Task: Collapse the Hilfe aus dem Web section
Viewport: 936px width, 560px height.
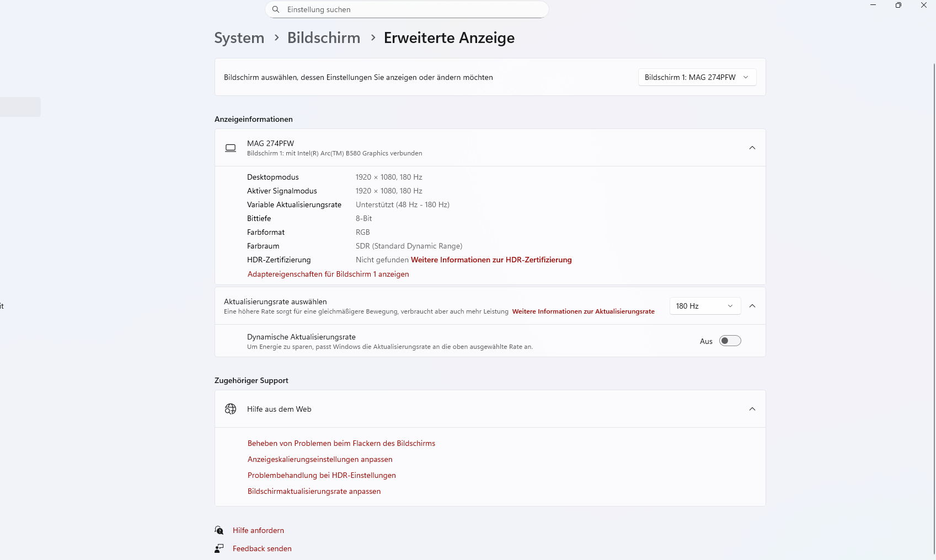Action: pos(752,409)
